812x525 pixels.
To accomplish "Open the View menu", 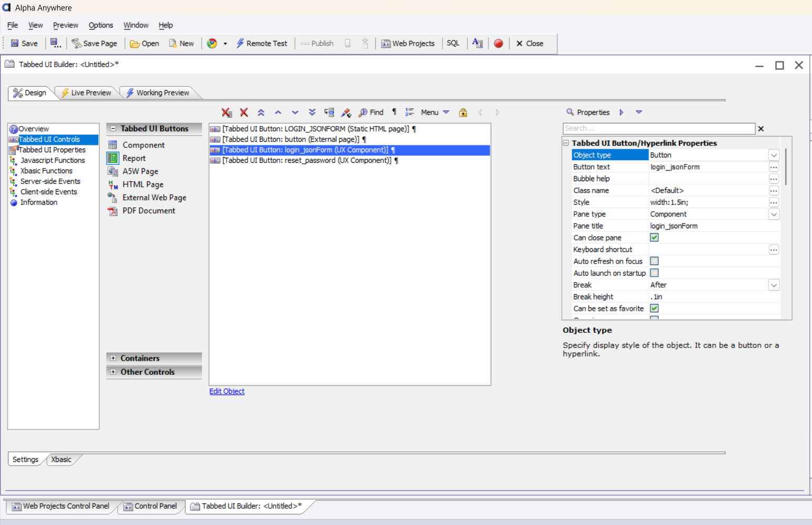I will pyautogui.click(x=36, y=25).
